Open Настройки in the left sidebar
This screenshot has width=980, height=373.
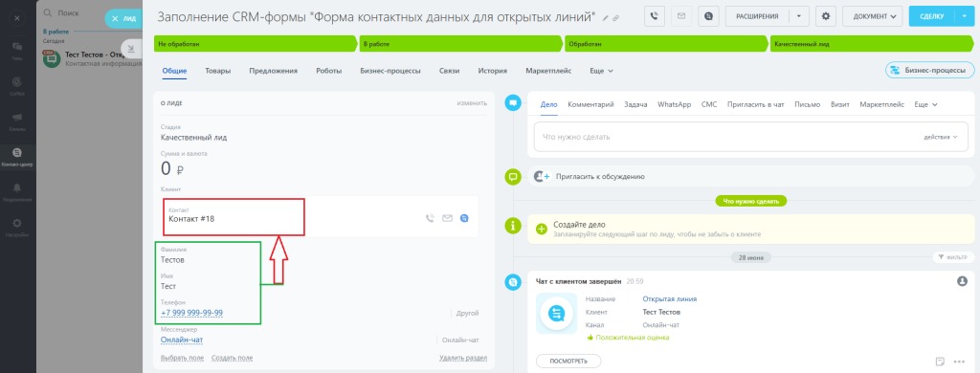(17, 226)
